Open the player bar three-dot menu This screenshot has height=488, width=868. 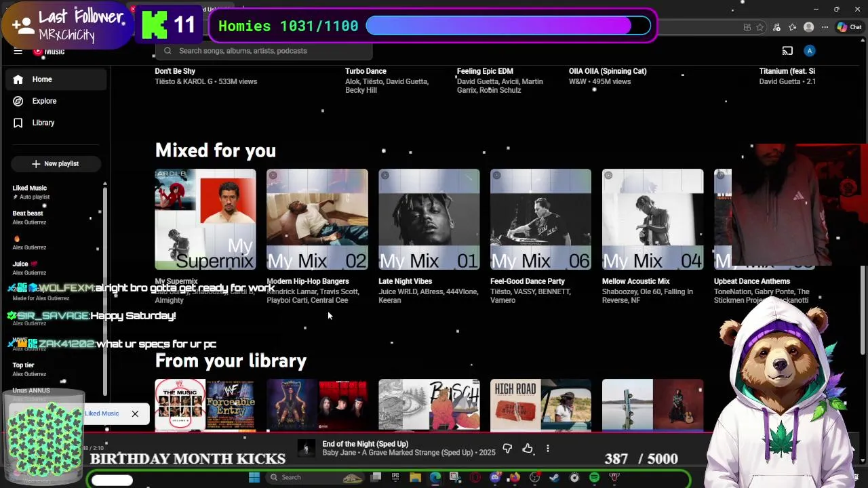pos(548,449)
